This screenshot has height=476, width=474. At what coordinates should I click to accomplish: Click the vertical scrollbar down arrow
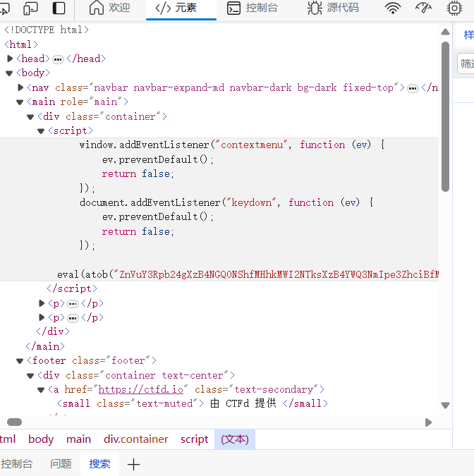coord(446,405)
